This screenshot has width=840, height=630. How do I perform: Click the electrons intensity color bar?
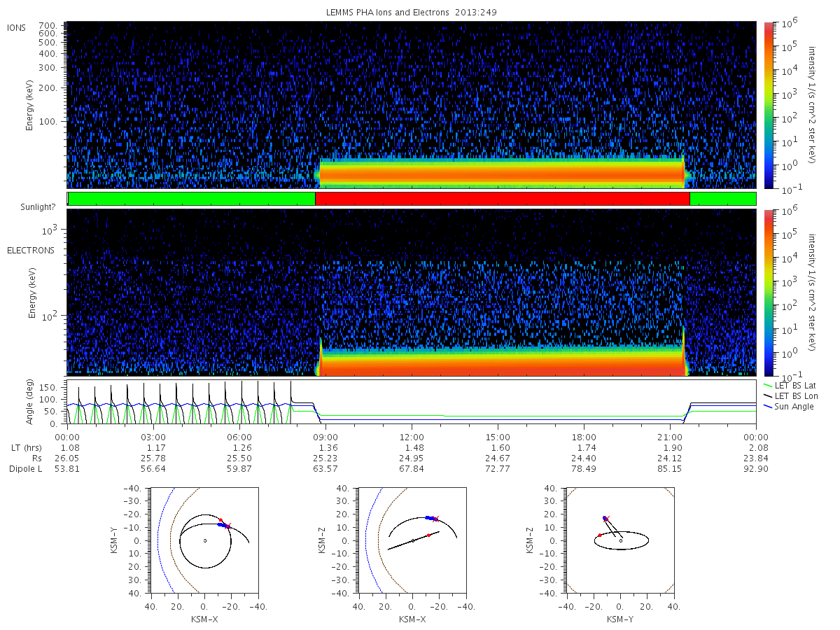[768, 293]
